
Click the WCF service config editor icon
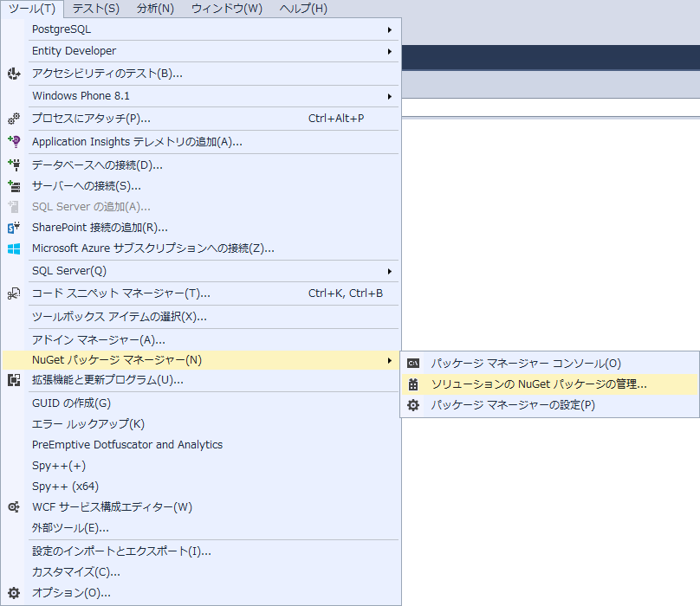[x=14, y=507]
